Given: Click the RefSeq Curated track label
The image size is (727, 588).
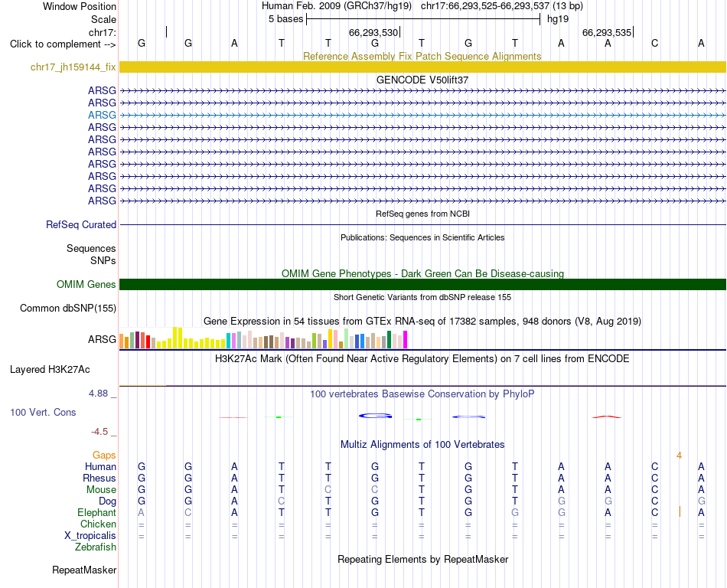Looking at the screenshot, I should pyautogui.click(x=81, y=225).
